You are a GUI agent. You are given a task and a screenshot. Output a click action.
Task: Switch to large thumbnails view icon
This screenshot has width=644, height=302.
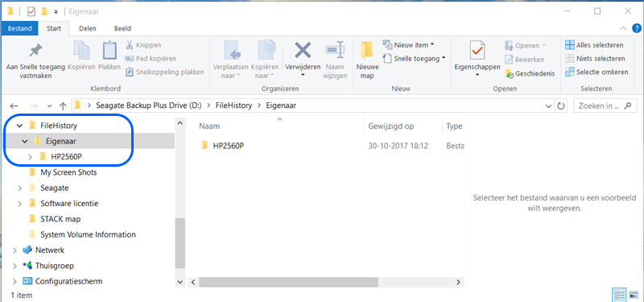[633, 295]
